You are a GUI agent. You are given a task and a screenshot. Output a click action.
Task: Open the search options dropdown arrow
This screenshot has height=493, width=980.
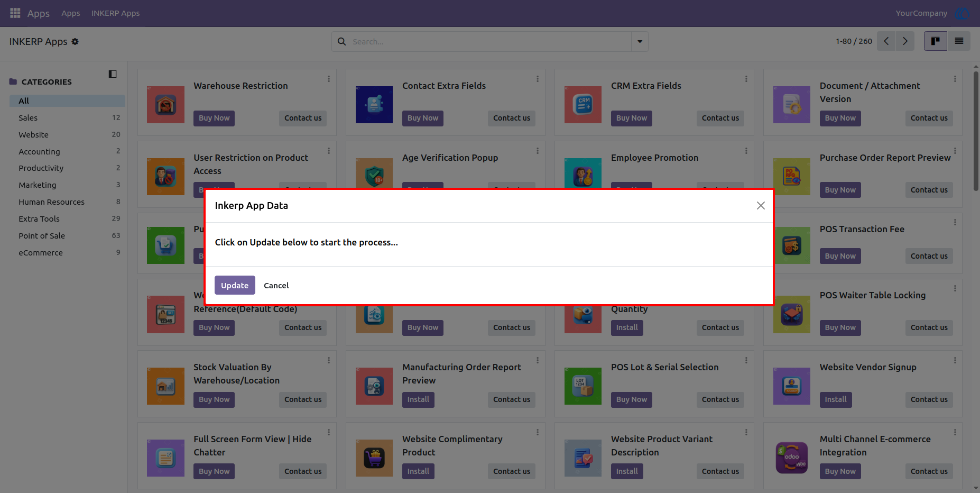click(640, 41)
